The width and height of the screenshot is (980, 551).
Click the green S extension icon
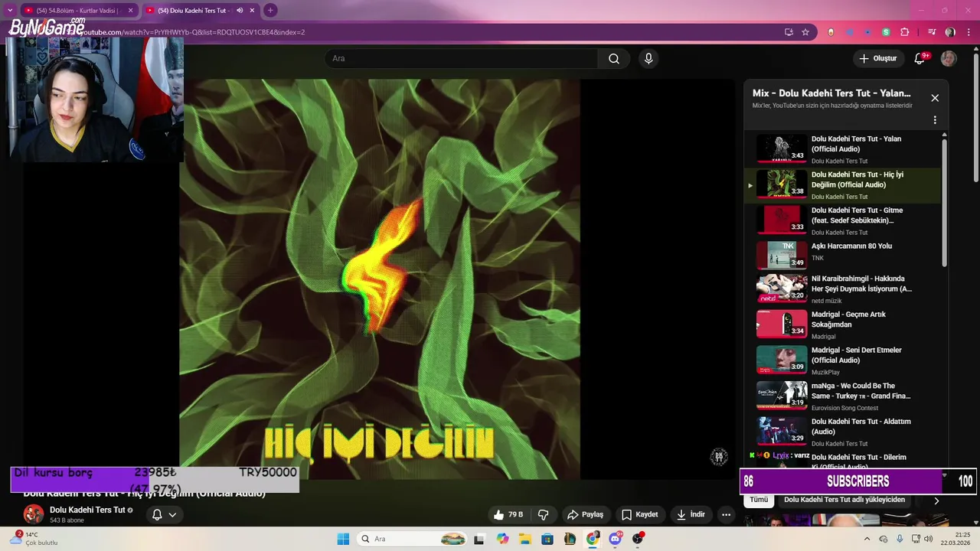tap(886, 32)
